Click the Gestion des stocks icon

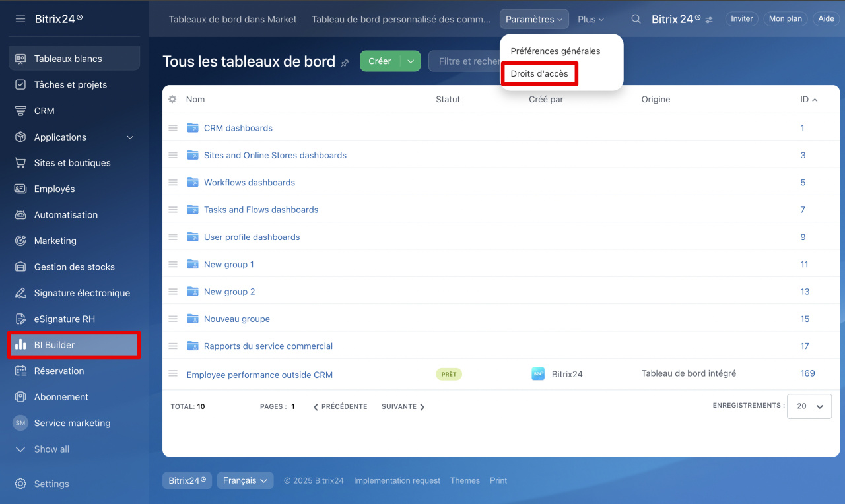(x=20, y=267)
